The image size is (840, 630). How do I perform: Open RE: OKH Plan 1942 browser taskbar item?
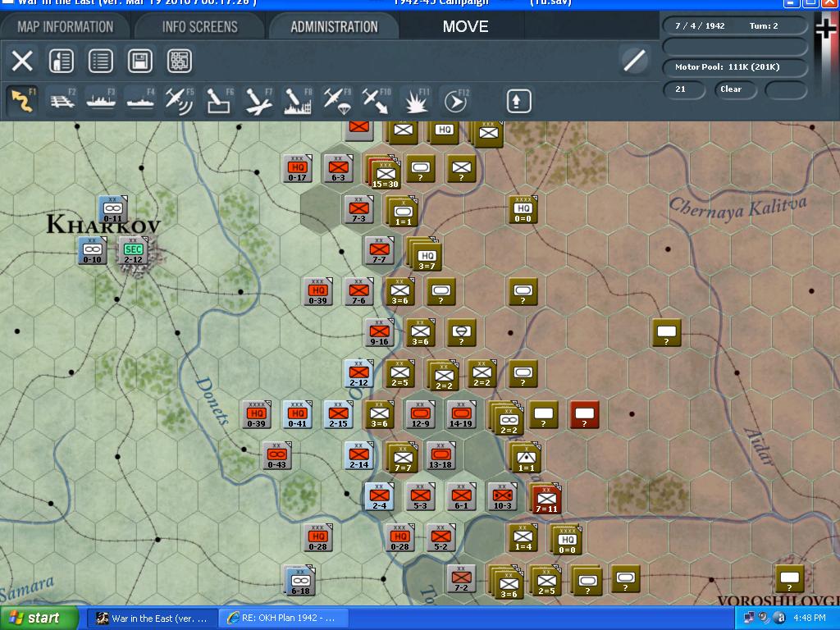(285, 619)
